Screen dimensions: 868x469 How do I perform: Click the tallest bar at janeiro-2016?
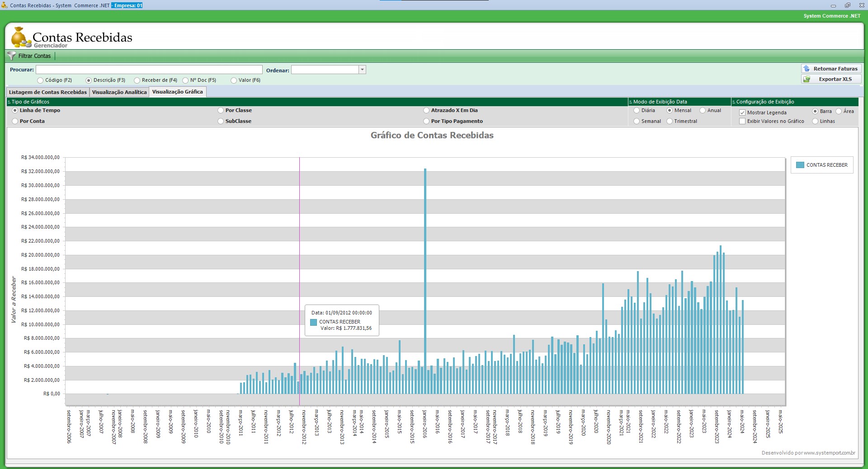click(x=425, y=280)
